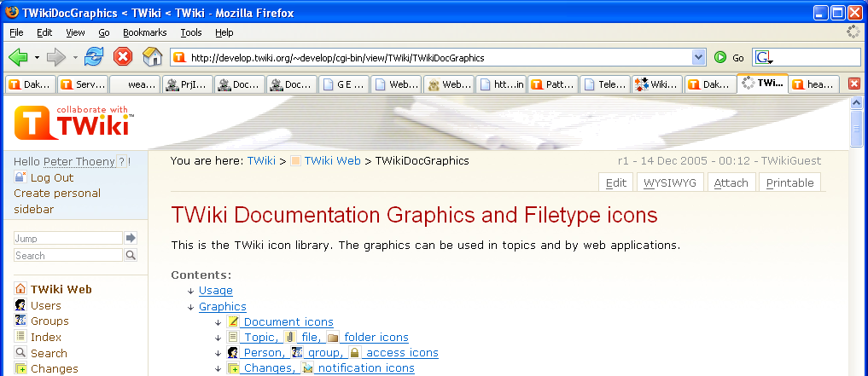Screen dimensions: 868x376
Task: Click the Printable button
Action: (789, 182)
